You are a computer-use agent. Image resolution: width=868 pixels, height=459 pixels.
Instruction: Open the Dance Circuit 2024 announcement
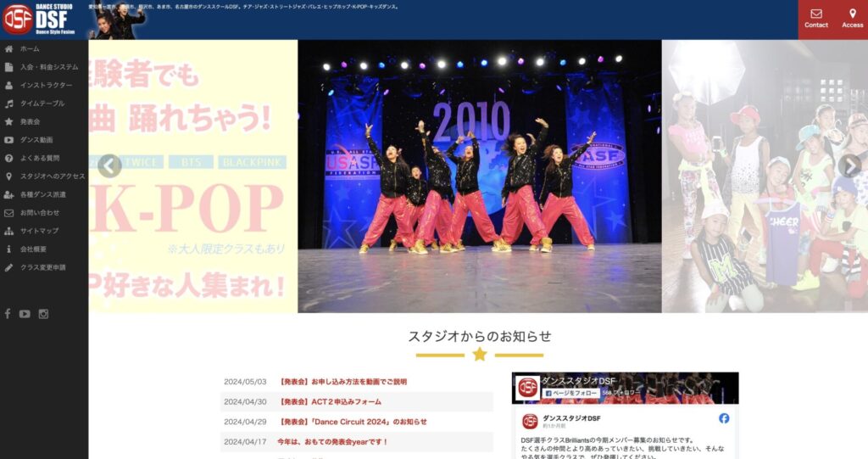[x=352, y=422]
